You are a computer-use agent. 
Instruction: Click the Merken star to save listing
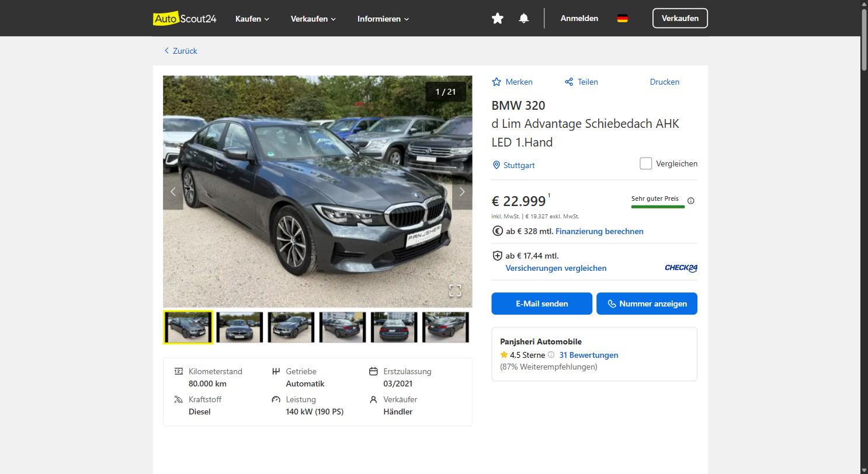click(512, 82)
